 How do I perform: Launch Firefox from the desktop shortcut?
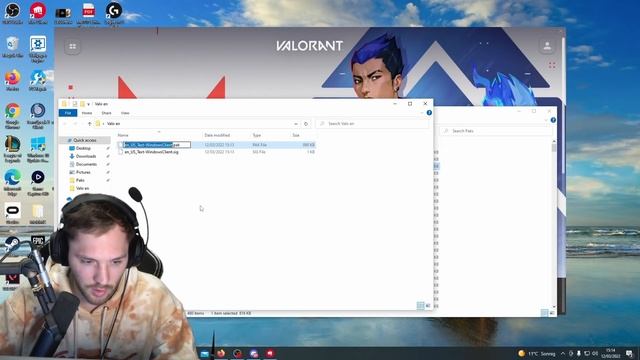tap(12, 80)
